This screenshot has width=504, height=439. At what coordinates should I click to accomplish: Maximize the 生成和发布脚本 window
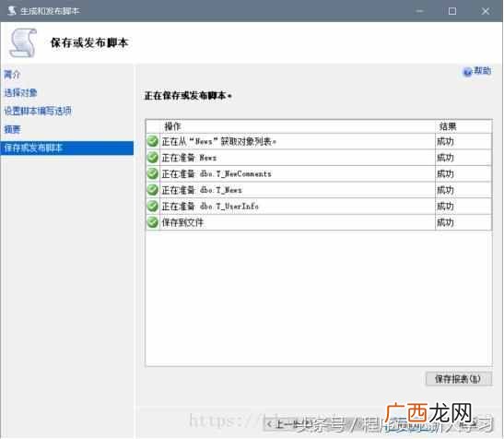(x=452, y=11)
